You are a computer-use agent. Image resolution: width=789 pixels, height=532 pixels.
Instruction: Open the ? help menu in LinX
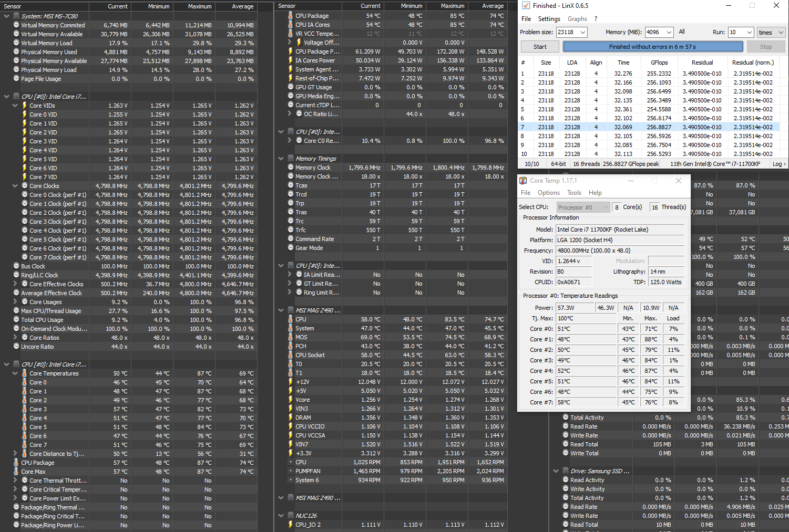tap(596, 19)
